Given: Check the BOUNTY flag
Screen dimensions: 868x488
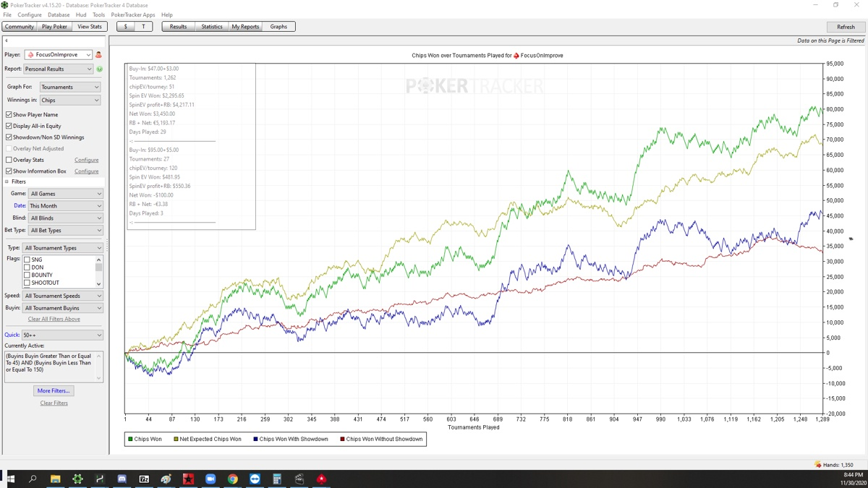Looking at the screenshot, I should (x=27, y=275).
